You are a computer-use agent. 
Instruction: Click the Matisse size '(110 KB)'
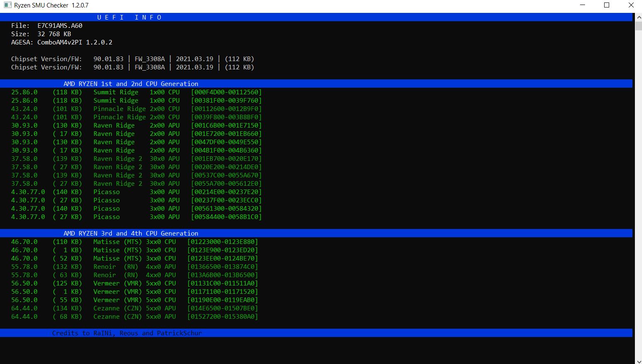coord(67,242)
